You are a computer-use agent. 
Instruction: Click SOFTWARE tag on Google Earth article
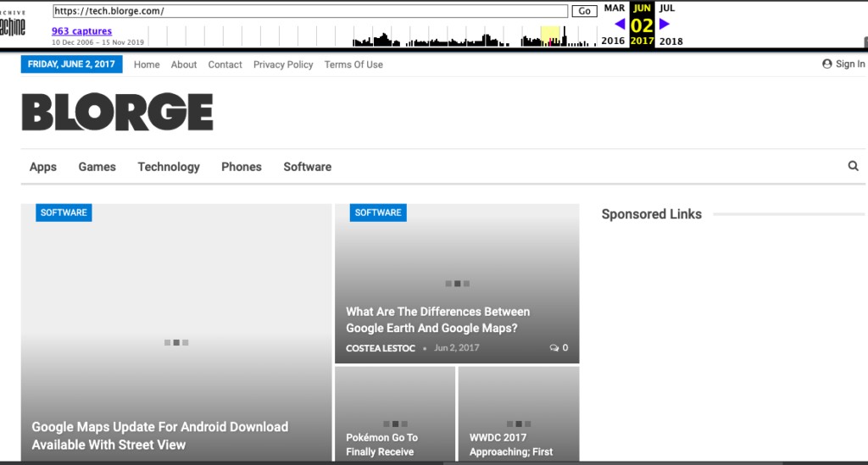[378, 213]
